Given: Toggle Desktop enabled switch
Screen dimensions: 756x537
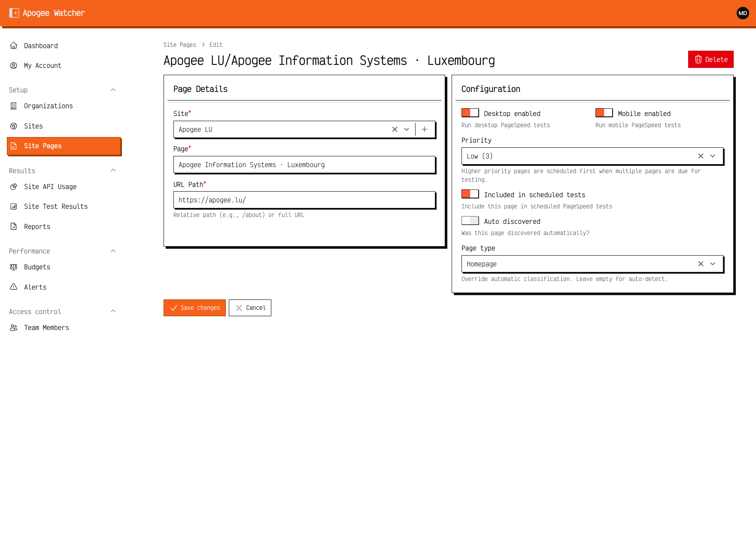Looking at the screenshot, I should tap(470, 113).
